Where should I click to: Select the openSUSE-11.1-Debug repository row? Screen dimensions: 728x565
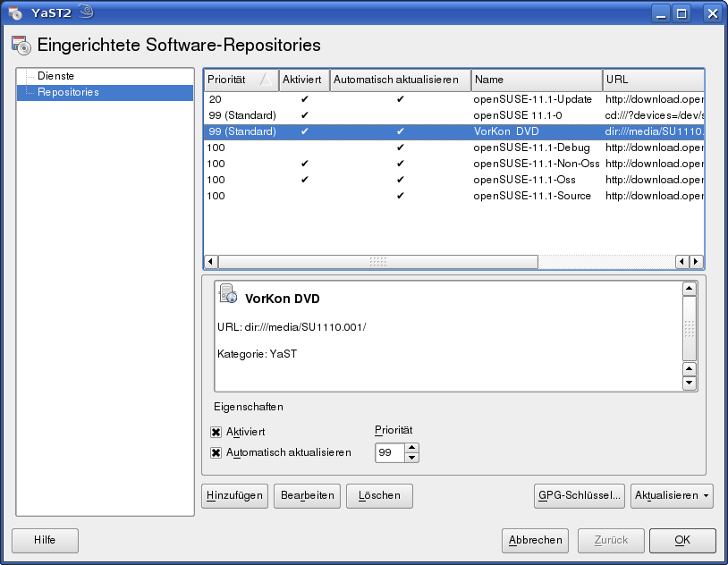pos(454,148)
